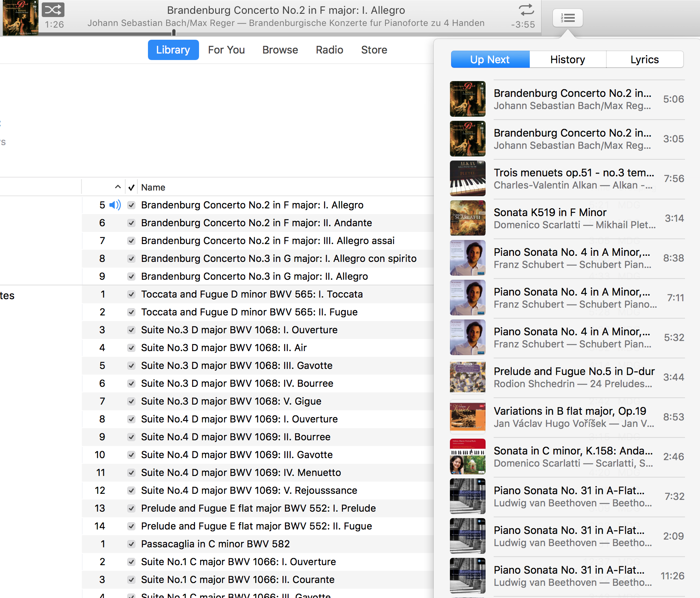
Task: Click Sonata K519 in F Minor title
Action: click(550, 212)
